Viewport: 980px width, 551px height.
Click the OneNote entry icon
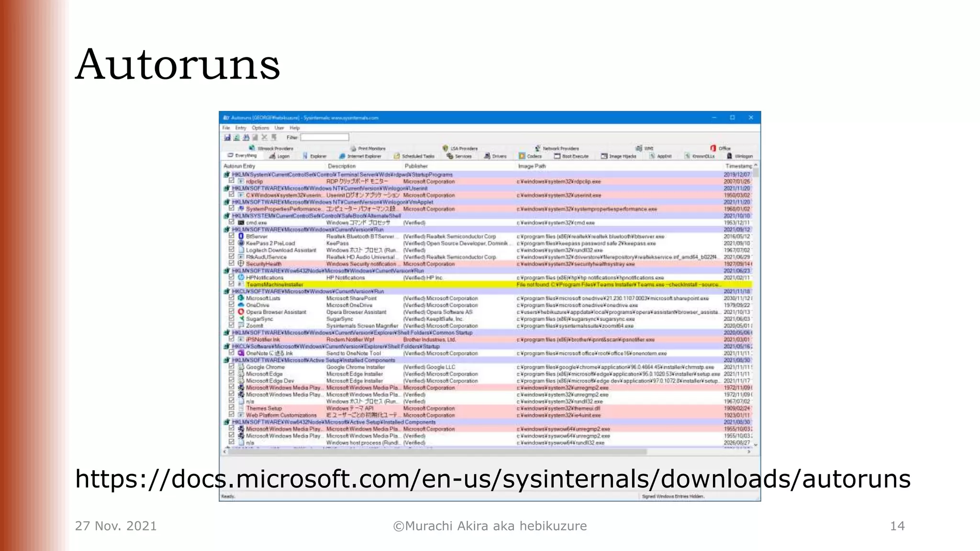click(x=241, y=353)
